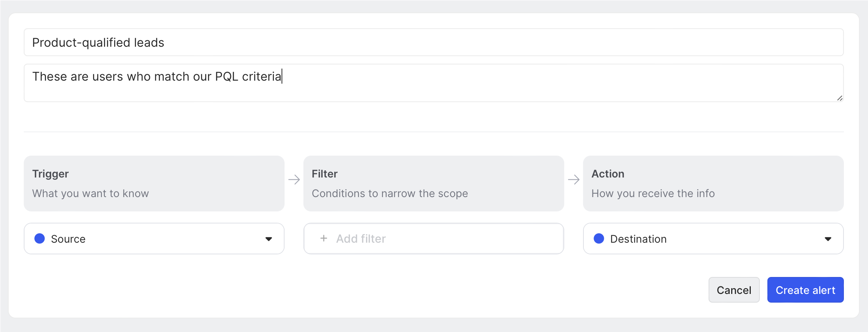The image size is (868, 332).
Task: Click the blue dot in Destination field
Action: [x=599, y=239]
